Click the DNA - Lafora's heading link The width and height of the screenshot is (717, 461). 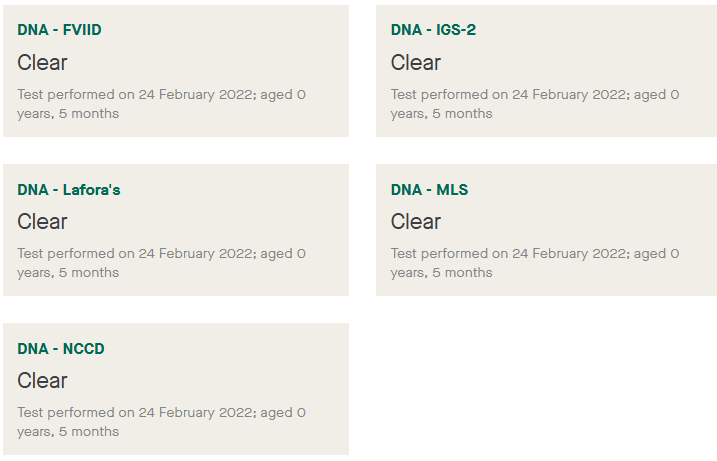[x=69, y=190]
